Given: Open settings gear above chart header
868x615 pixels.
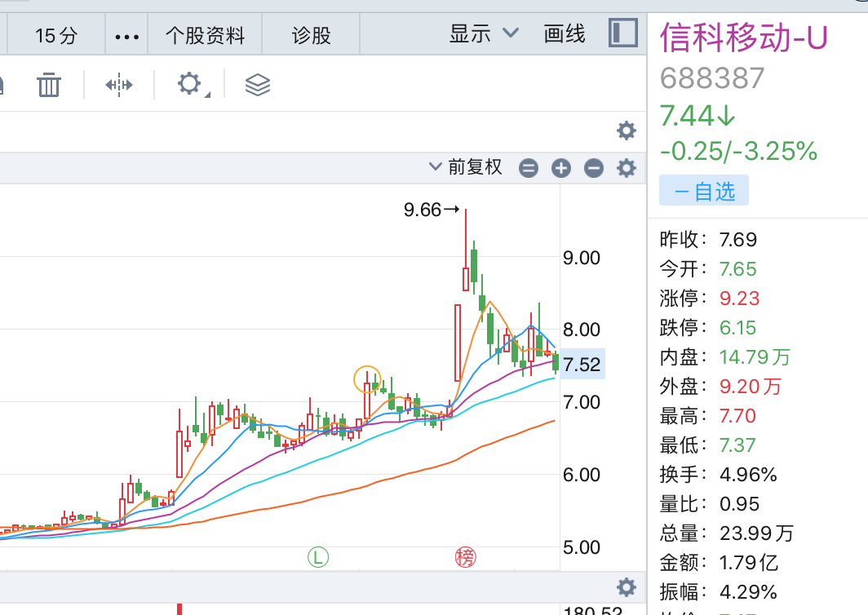Looking at the screenshot, I should coord(626,131).
